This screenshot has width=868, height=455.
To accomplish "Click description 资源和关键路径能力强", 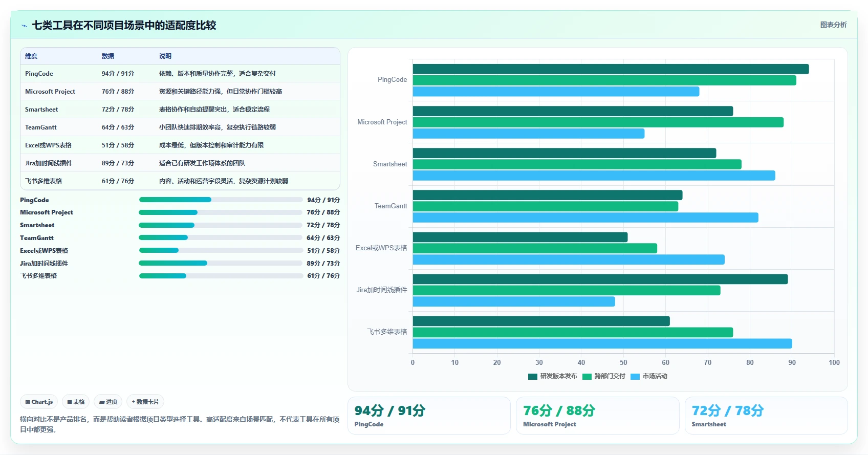I will pos(220,92).
